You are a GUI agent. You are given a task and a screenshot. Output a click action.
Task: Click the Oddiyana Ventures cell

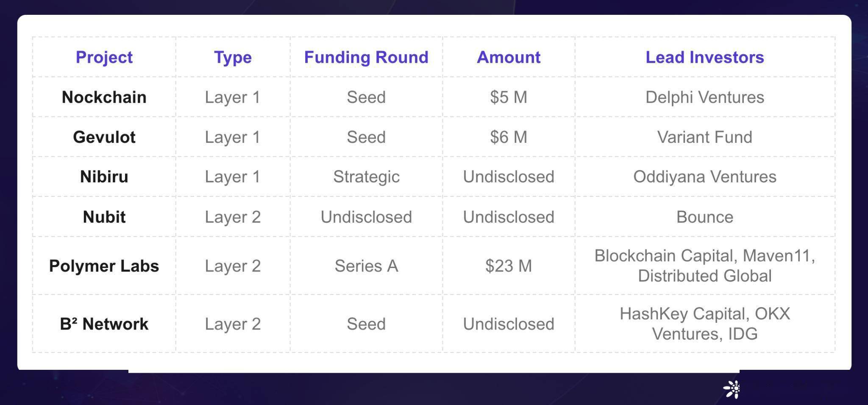point(705,176)
